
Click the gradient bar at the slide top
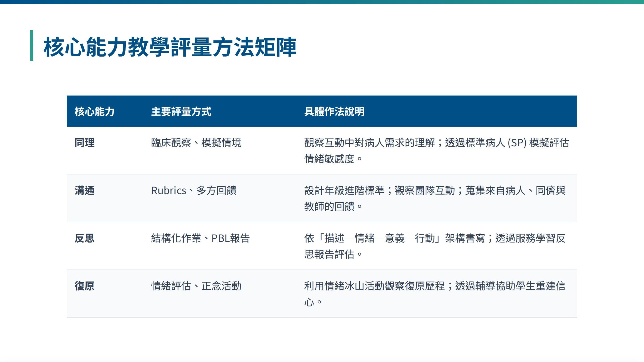click(322, 2)
